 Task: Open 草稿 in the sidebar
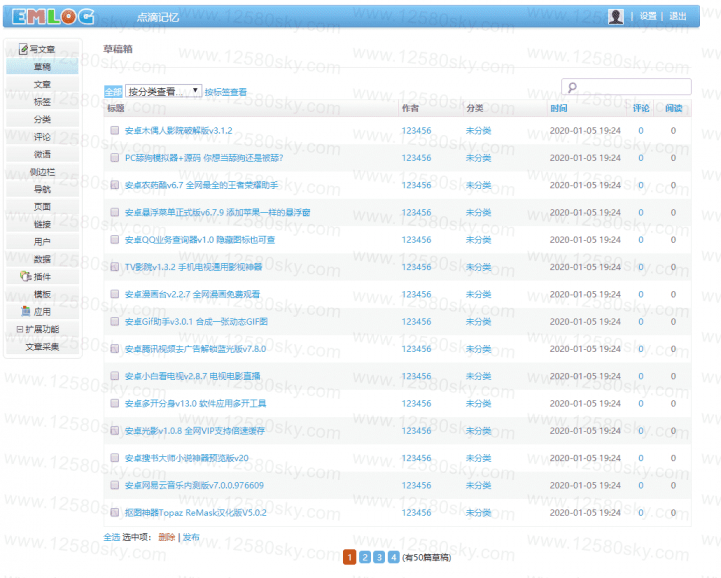[42, 67]
